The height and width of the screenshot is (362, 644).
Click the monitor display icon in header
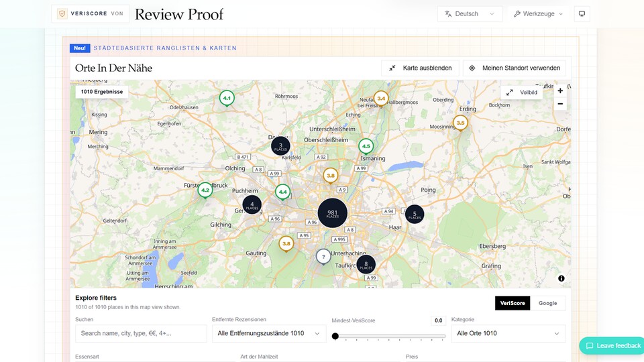(x=582, y=13)
